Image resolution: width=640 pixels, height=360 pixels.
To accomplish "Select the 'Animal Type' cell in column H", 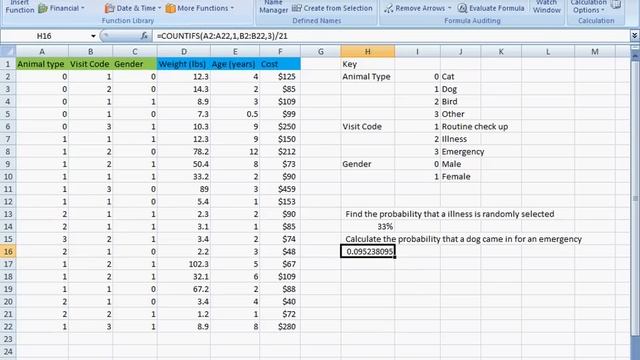I will 367,76.
